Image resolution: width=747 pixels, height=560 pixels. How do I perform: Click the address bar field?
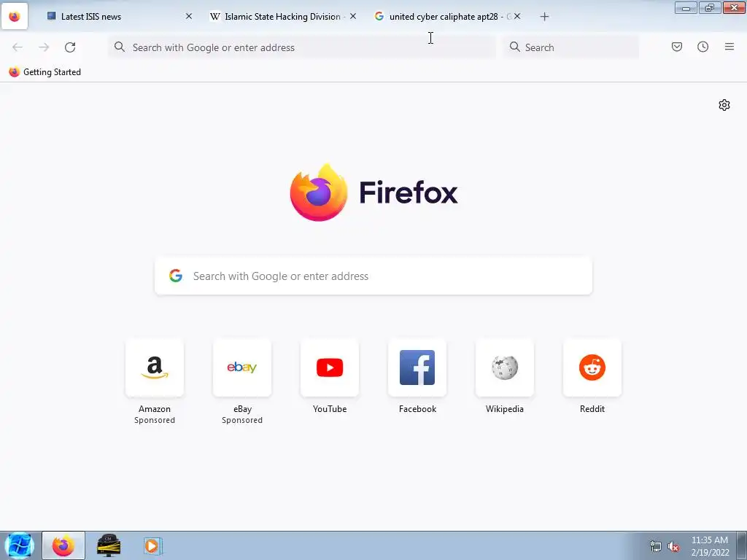[302, 47]
